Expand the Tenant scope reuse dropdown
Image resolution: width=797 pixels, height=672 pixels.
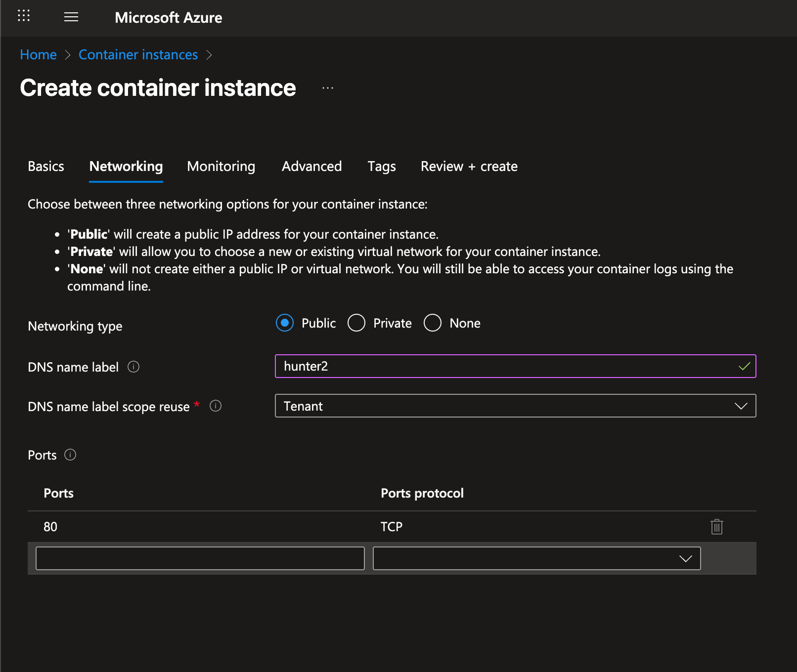(x=515, y=406)
